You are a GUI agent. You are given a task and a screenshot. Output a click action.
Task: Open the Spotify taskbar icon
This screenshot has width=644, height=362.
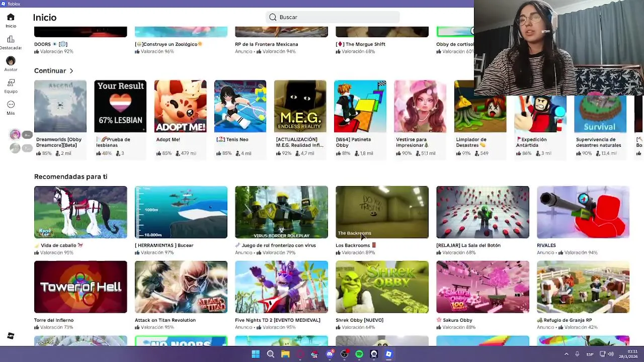point(359,354)
